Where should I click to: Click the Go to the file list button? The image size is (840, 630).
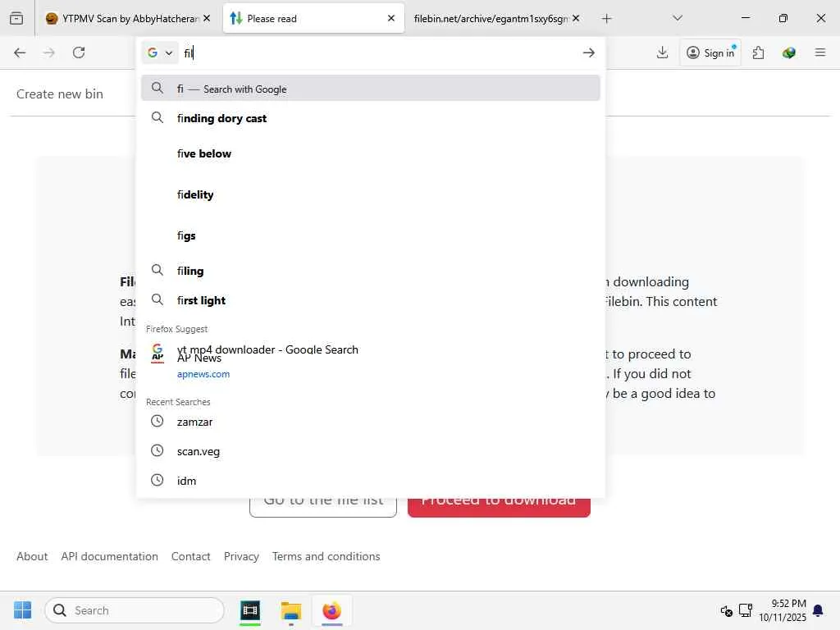tap(323, 507)
